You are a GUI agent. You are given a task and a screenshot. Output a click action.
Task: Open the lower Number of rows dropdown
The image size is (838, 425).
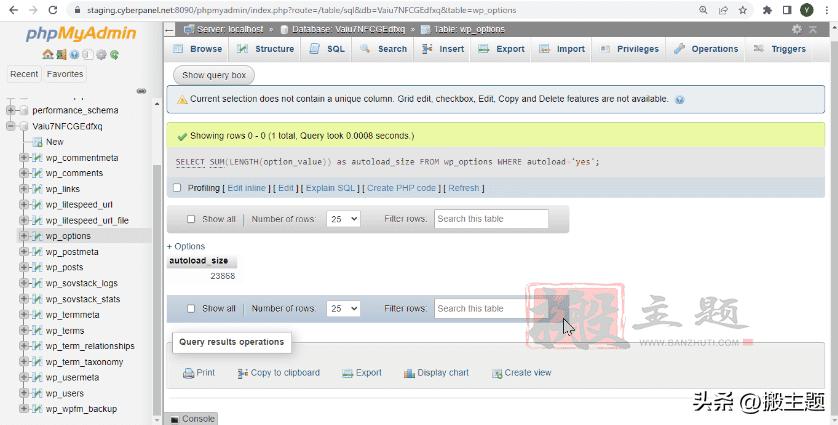pos(343,308)
